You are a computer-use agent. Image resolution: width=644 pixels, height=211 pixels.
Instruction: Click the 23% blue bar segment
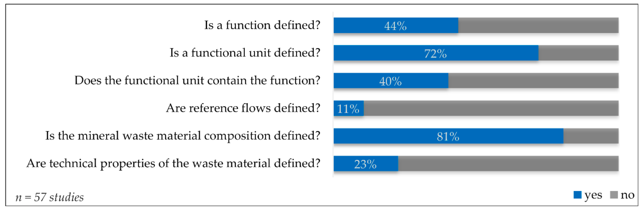click(365, 164)
